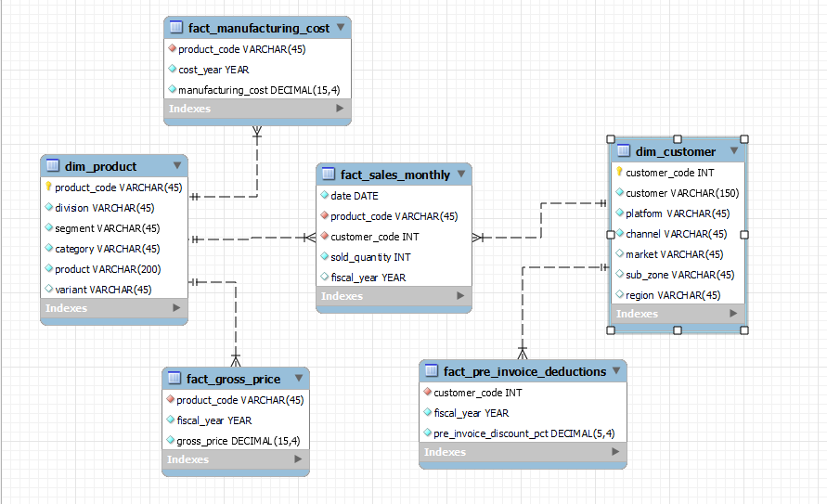This screenshot has height=504, width=827.
Task: Click the diamond icon beside region VARCHAR(45)
Action: pos(620,295)
